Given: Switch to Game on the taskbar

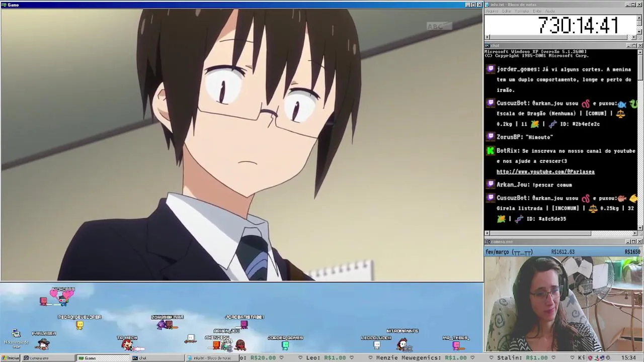Looking at the screenshot, I should [103, 358].
